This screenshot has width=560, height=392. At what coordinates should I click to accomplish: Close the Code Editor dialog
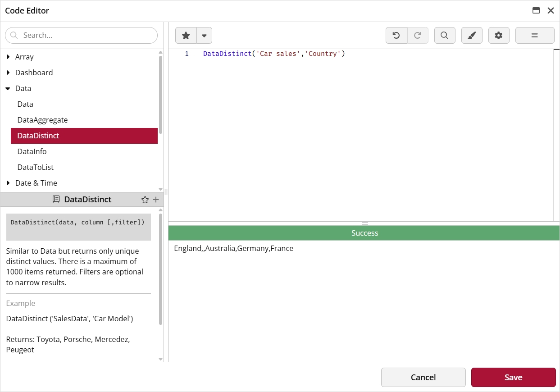tap(551, 10)
